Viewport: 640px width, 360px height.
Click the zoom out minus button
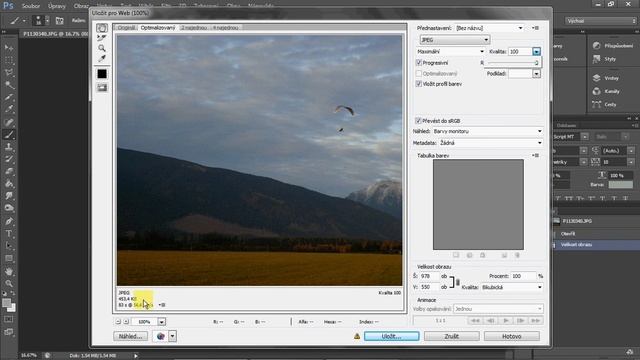tap(118, 322)
